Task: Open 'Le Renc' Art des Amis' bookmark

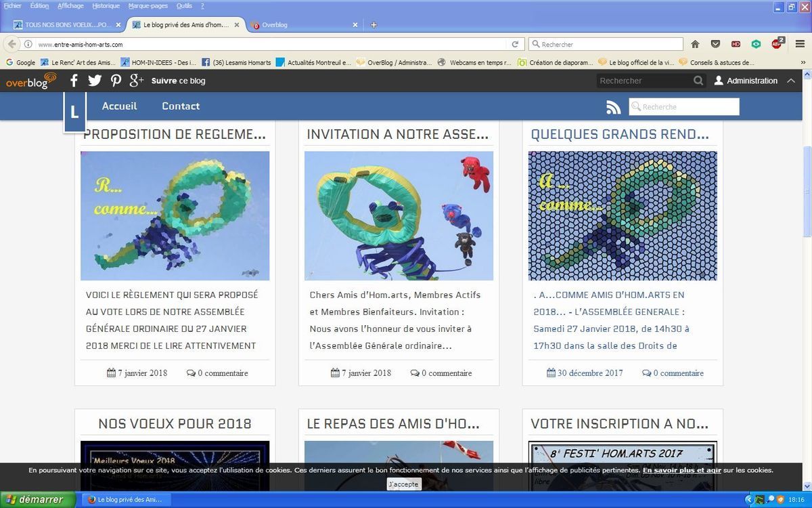Action: [78, 62]
